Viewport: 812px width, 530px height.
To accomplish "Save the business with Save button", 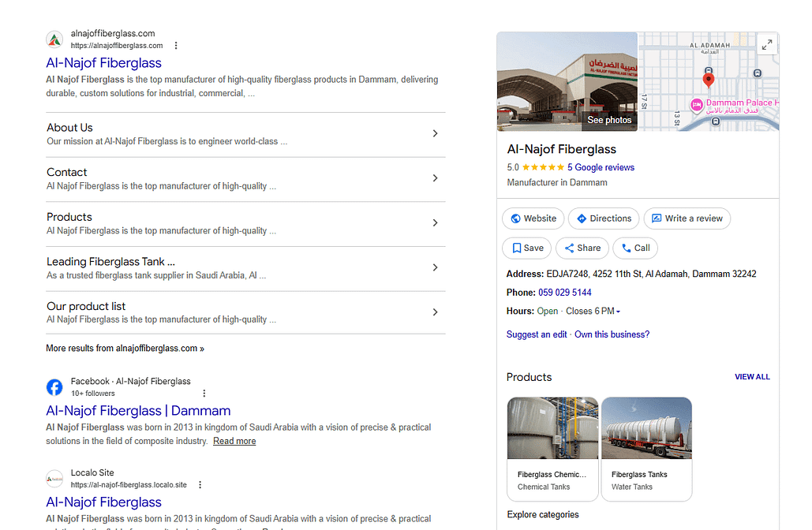I will pos(526,248).
